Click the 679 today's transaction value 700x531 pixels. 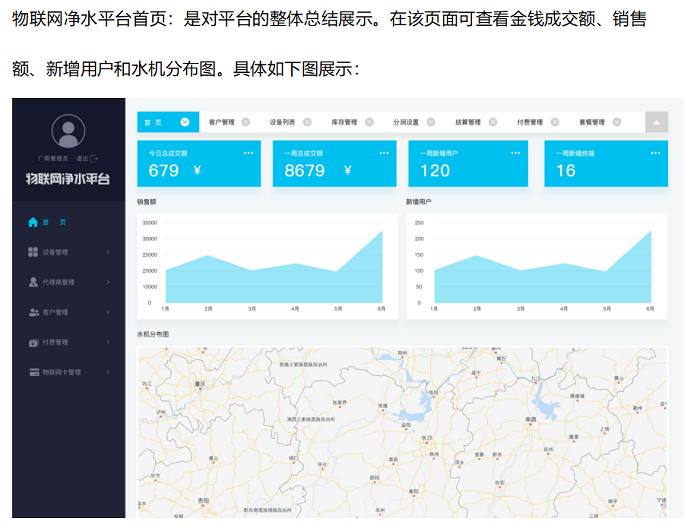coord(164,171)
